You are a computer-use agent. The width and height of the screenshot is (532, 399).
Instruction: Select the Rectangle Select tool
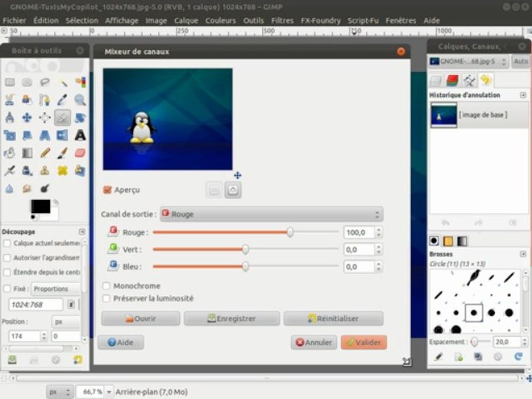[10, 82]
